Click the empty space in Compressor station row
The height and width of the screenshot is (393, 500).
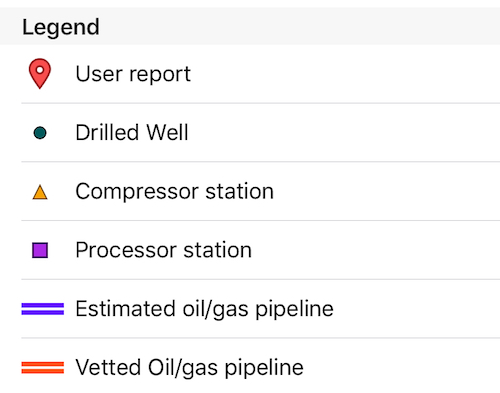388,192
